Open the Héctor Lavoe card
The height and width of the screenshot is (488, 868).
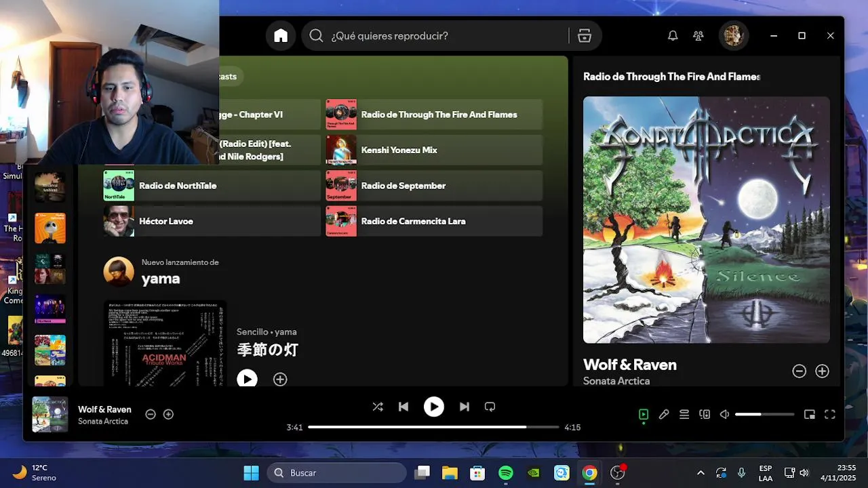[x=212, y=221]
